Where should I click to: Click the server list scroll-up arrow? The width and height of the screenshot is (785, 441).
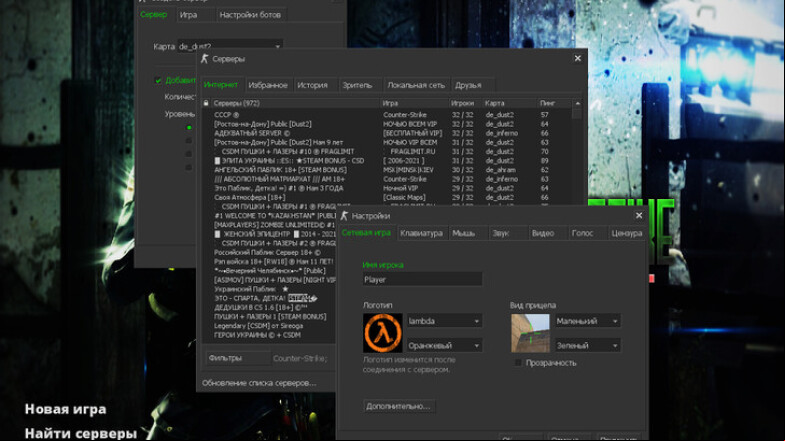(577, 103)
